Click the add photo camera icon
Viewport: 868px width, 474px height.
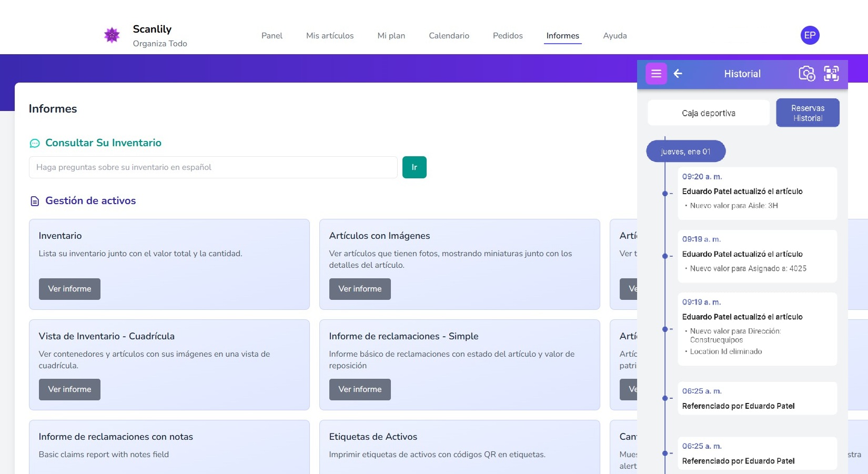[x=807, y=74]
